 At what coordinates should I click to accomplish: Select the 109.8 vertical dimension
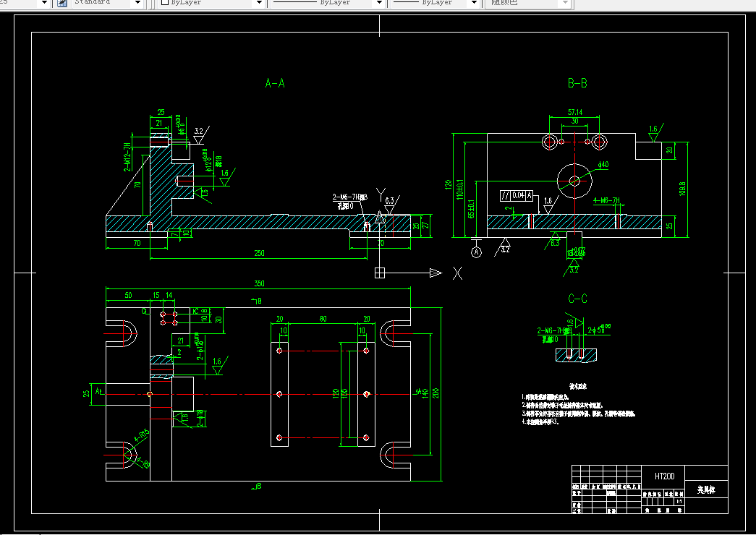(681, 189)
